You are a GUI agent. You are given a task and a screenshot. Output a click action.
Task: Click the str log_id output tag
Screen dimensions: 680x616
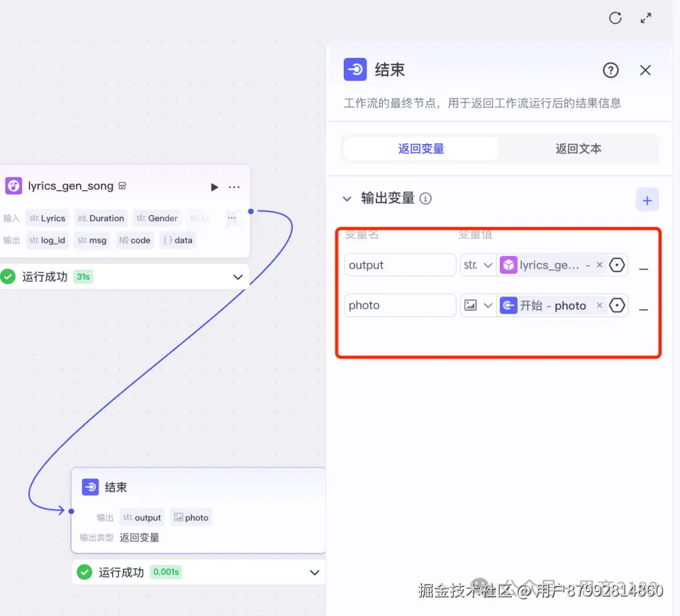click(47, 240)
